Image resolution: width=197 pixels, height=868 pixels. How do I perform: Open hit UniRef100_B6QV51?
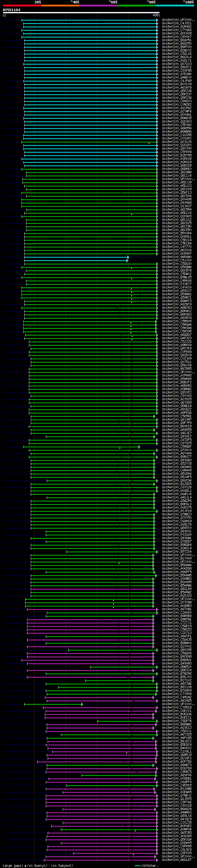[177, 40]
